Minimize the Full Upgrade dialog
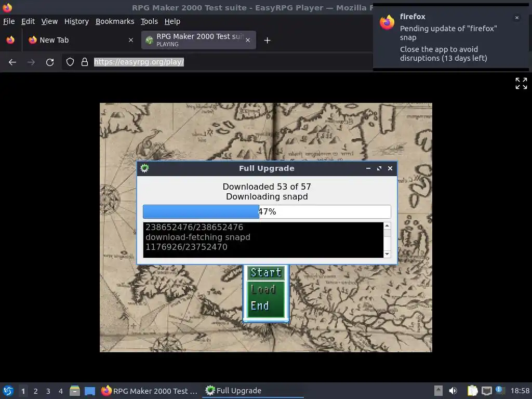Viewport: 532px width, 399px height. [x=368, y=168]
